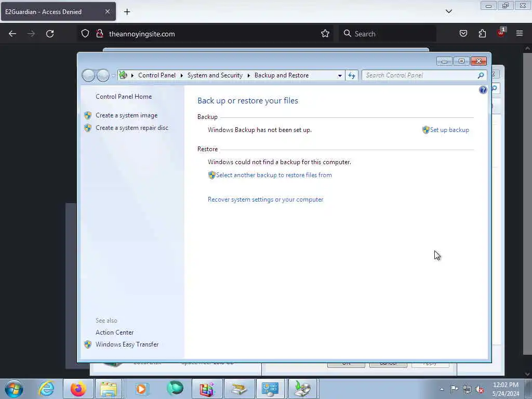Launch Internet Explorer from taskbar
This screenshot has height=399, width=532.
point(46,389)
